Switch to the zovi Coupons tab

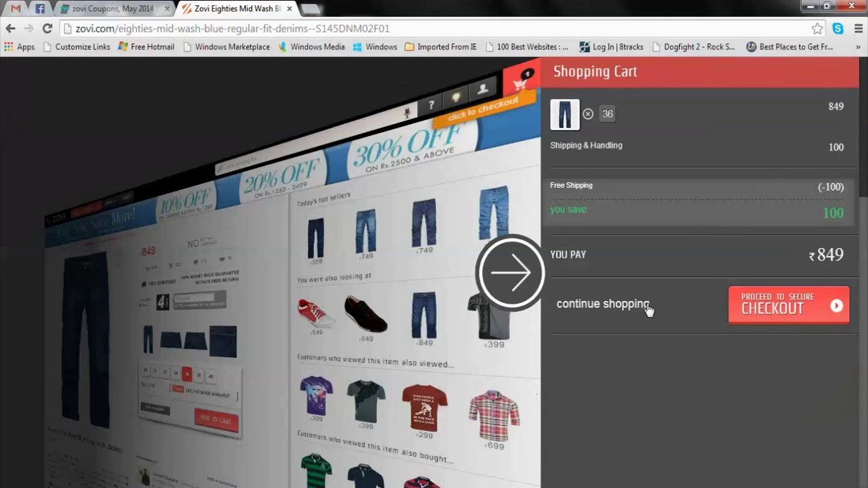coord(114,9)
